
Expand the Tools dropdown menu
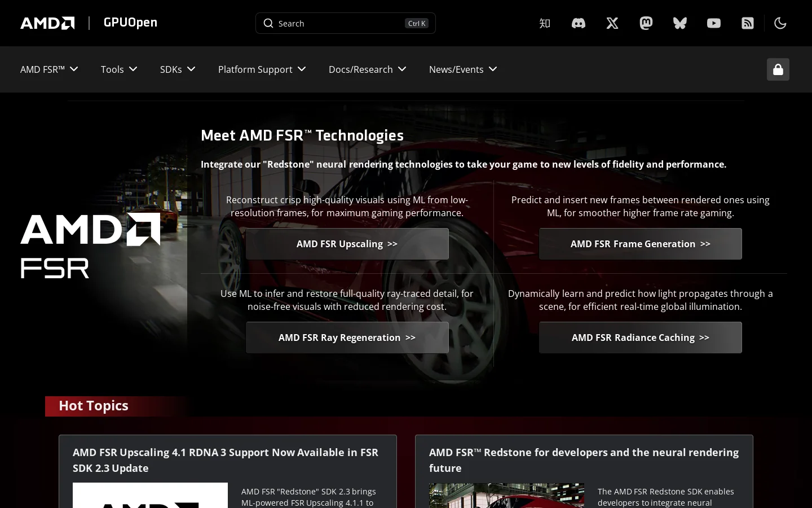pyautogui.click(x=119, y=69)
